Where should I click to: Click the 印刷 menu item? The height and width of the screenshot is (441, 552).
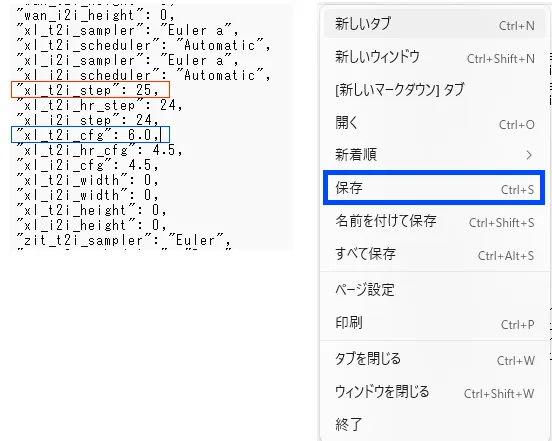point(434,323)
